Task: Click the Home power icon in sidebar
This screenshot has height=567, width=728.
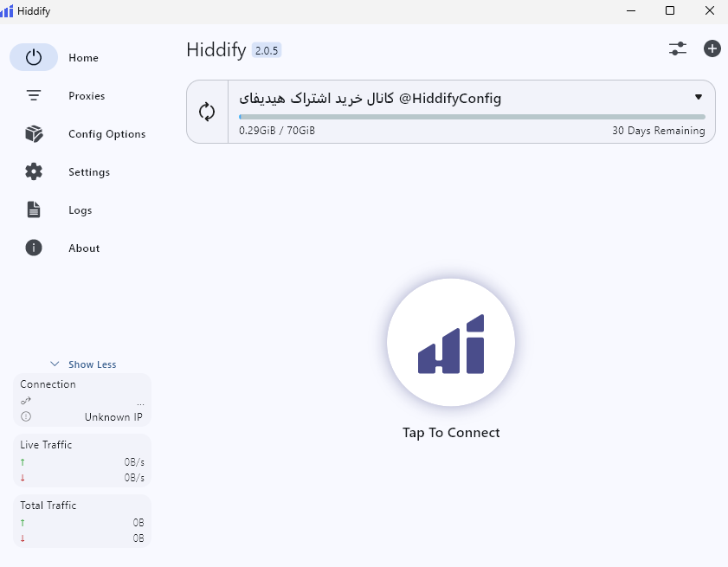Action: tap(34, 57)
